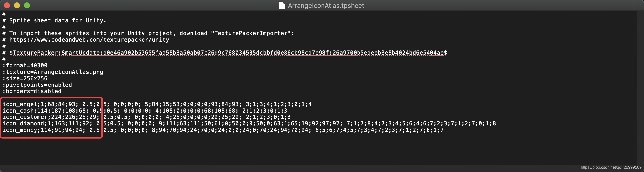This screenshot has height=172, width=644.
Task: Click the icon_diamond sprite name
Action: click(x=23, y=124)
